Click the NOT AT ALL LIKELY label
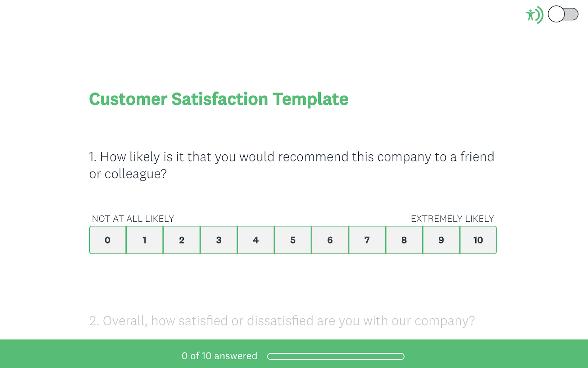 click(x=133, y=219)
